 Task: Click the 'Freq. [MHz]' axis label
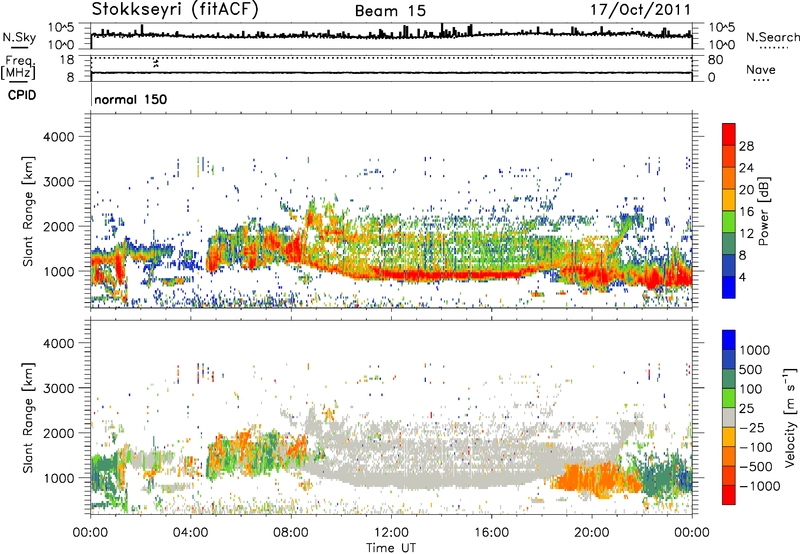click(x=18, y=67)
